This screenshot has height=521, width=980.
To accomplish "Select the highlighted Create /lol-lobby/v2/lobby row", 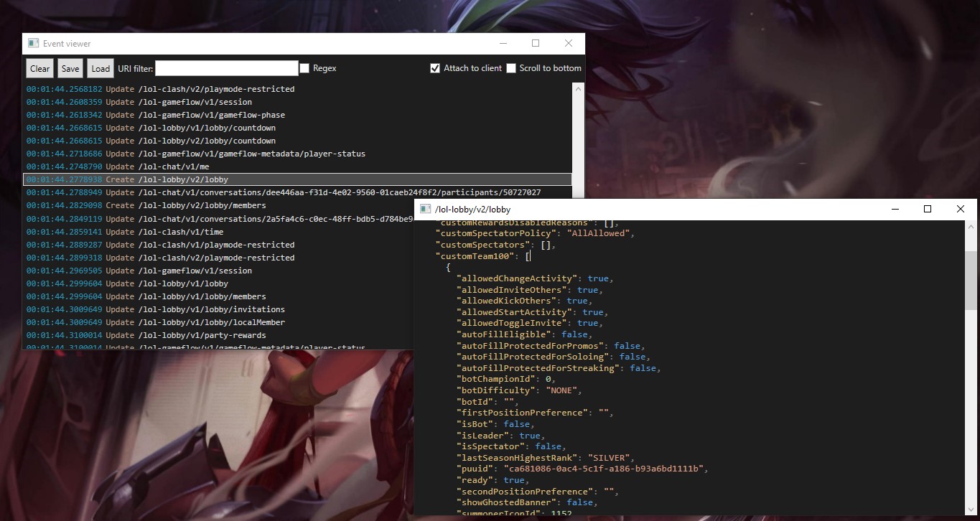I will pos(298,179).
